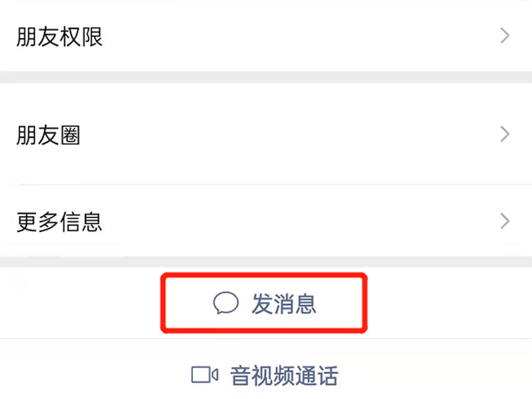Expand 朋友权限 settings via its chevron
This screenshot has height=399, width=532.
tap(505, 36)
